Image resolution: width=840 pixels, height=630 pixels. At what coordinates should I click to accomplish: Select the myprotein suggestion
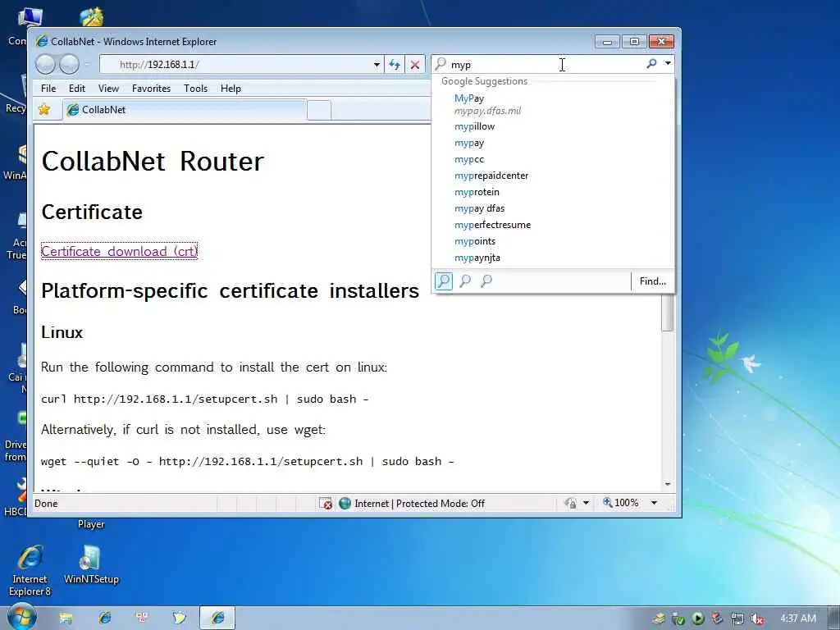click(x=553, y=192)
